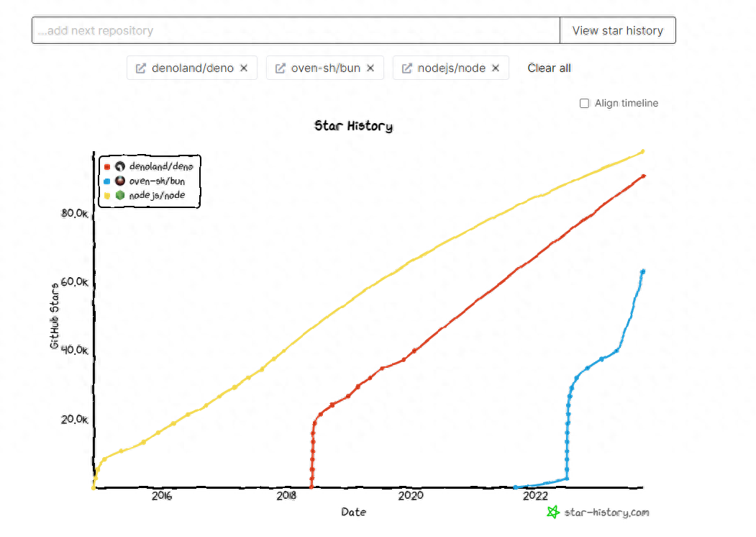
Task: Click the oven-sh/bun avatar in legend
Action: pyautogui.click(x=120, y=181)
